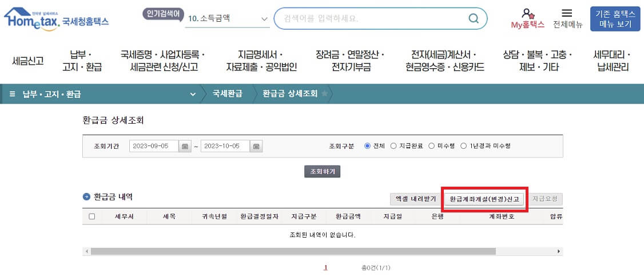Click plus icon beside 환급금 내역
Image resolution: width=644 pixels, height=276 pixels.
(86, 197)
